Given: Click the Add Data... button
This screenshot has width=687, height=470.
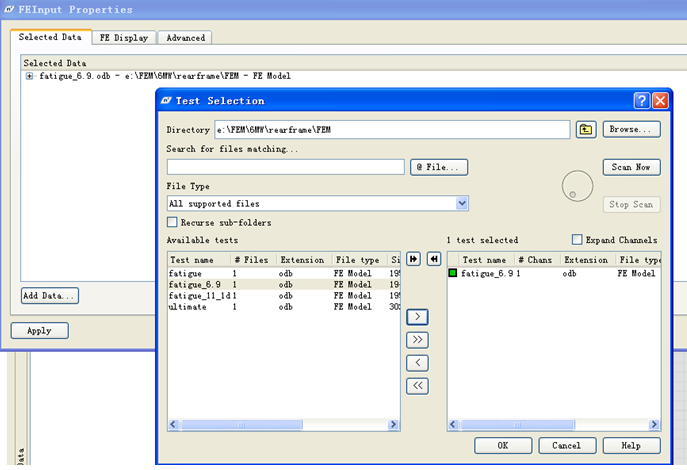Looking at the screenshot, I should tap(50, 296).
